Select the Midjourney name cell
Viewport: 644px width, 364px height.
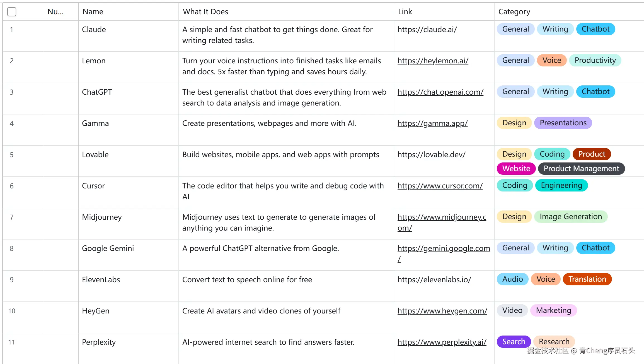[102, 217]
